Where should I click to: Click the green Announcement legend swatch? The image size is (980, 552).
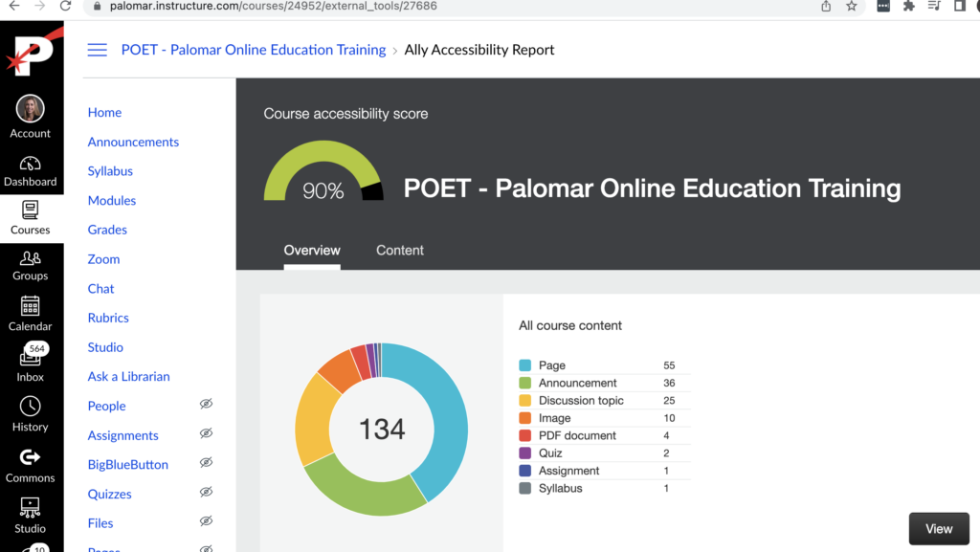click(525, 383)
